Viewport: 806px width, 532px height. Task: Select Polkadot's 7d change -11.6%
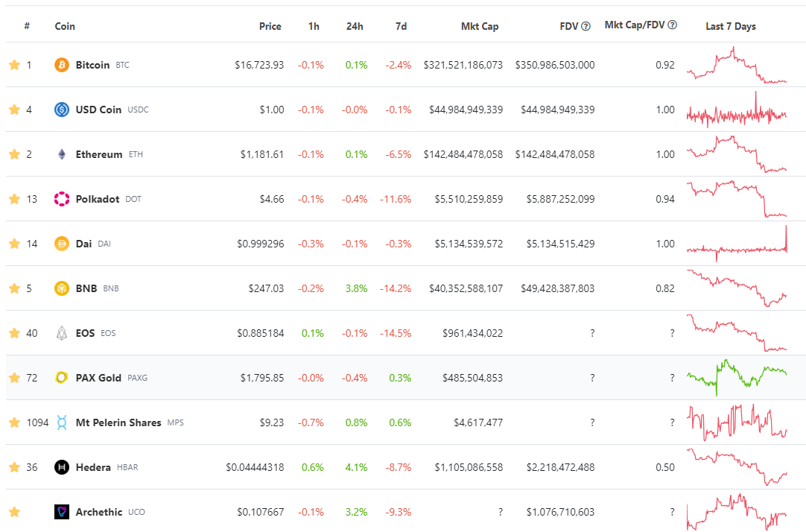396,199
